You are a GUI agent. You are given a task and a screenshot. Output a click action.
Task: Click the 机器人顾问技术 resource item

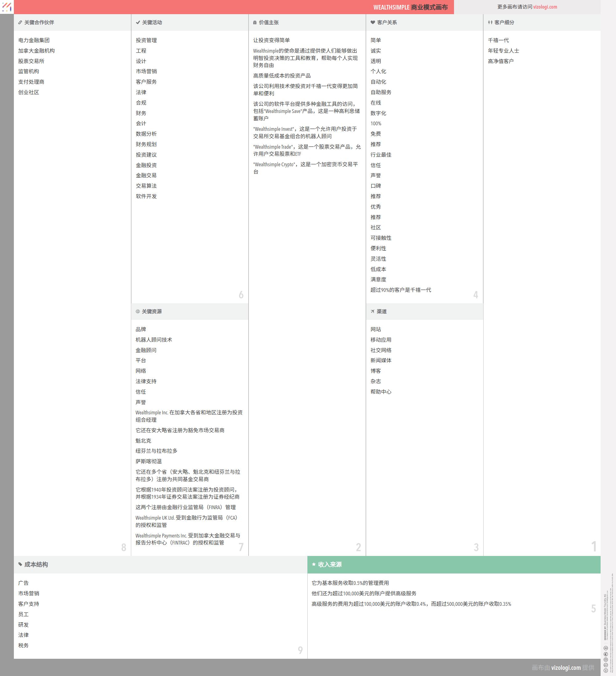pos(154,340)
